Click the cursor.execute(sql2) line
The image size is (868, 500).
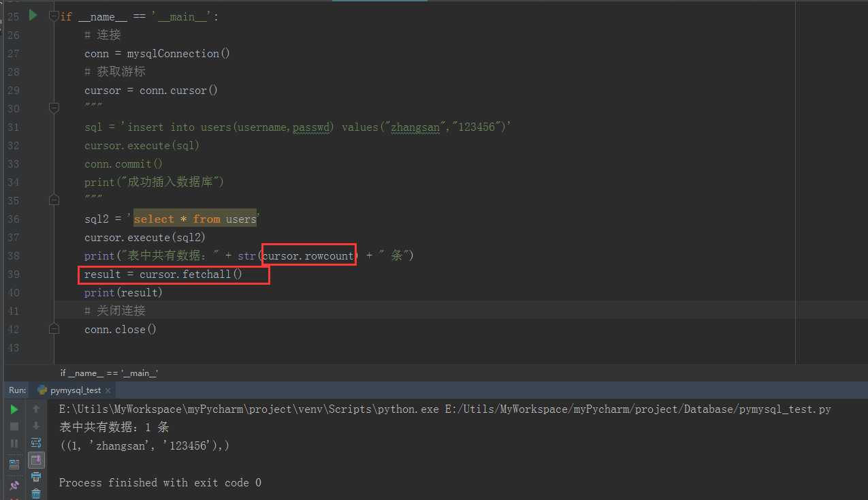[x=145, y=237]
